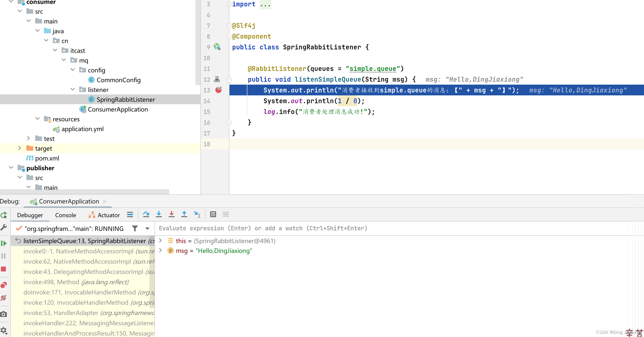This screenshot has height=337, width=644.
Task: Expand the 'this' variable node
Action: [161, 241]
